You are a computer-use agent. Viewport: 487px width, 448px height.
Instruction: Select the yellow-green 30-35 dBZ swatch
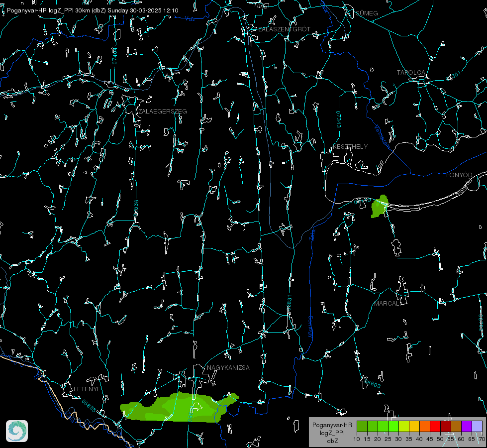pos(404,426)
